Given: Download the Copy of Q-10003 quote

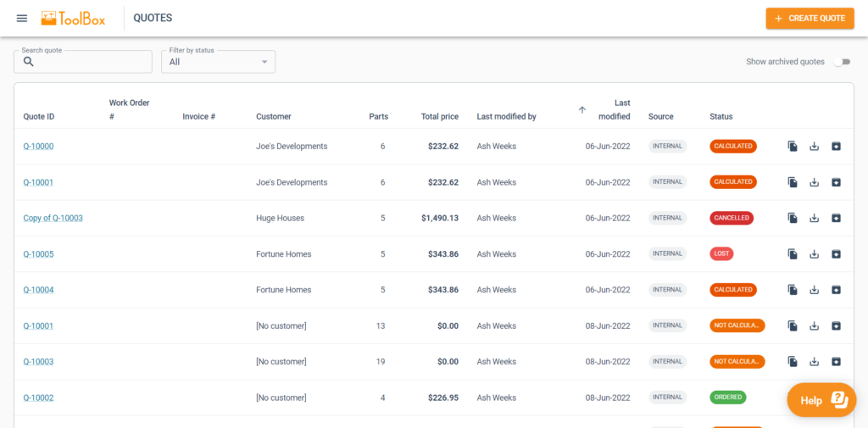Looking at the screenshot, I should 814,218.
